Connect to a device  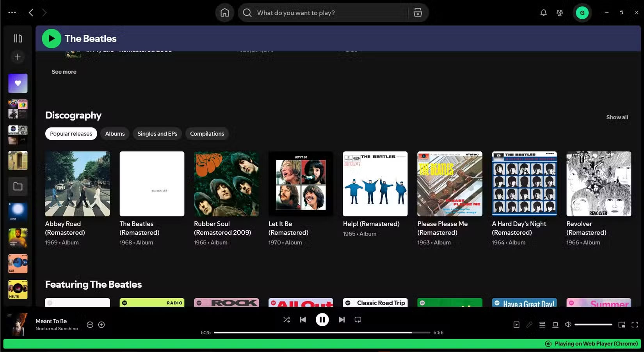[555, 324]
